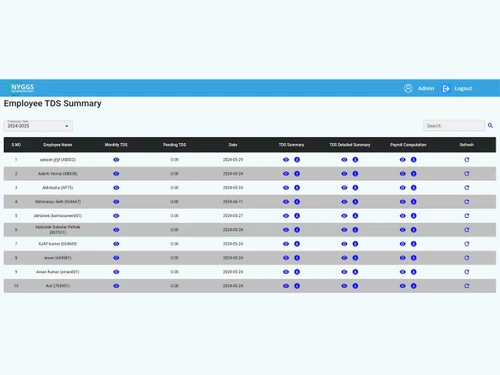Download TDS Summary for Aman Kumar

tap(297, 272)
